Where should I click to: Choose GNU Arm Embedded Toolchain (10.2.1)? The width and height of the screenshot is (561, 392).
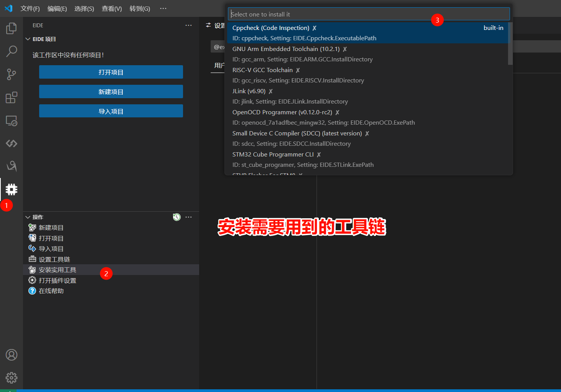[367, 54]
